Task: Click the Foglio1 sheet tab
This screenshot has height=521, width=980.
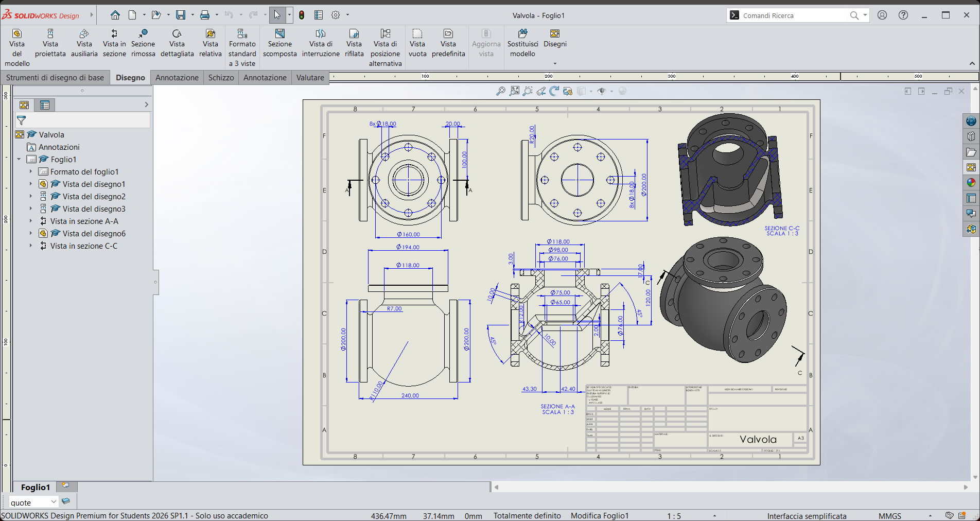Action: 36,487
